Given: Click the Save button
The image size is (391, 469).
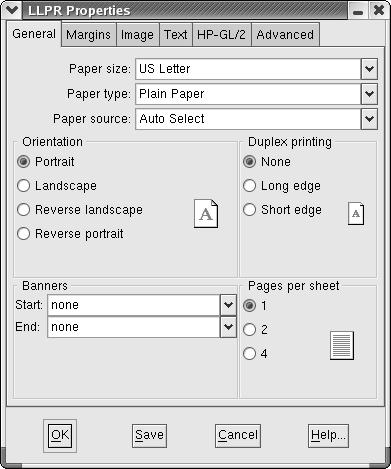Looking at the screenshot, I should 149,435.
